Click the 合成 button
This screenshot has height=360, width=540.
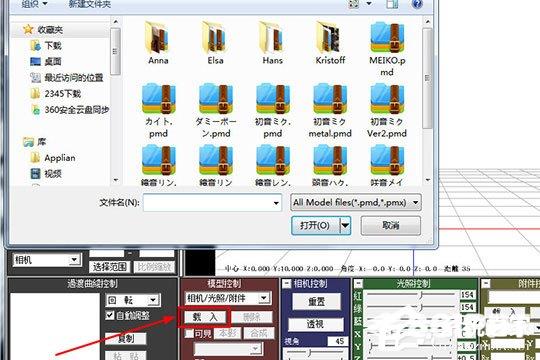point(258,333)
